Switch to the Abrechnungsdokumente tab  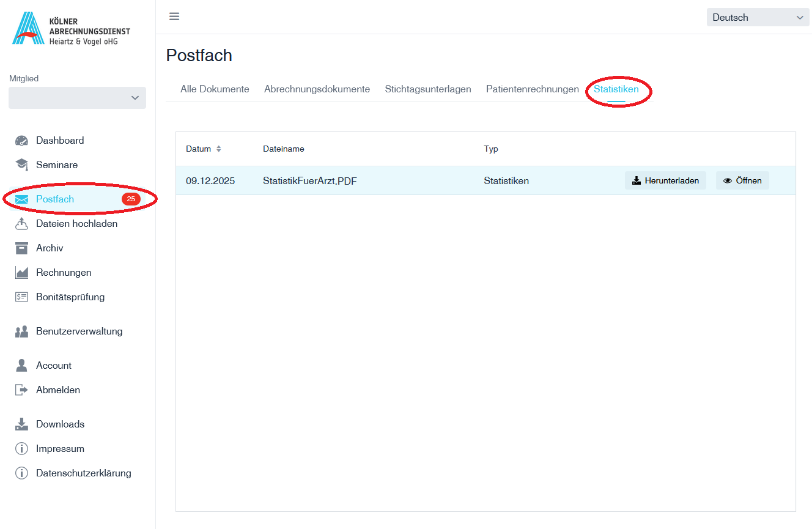tap(317, 89)
